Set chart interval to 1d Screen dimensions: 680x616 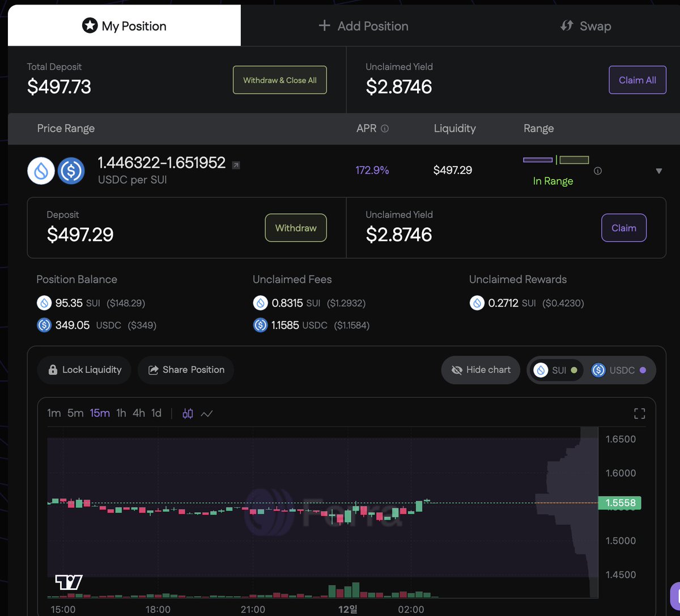pyautogui.click(x=156, y=413)
